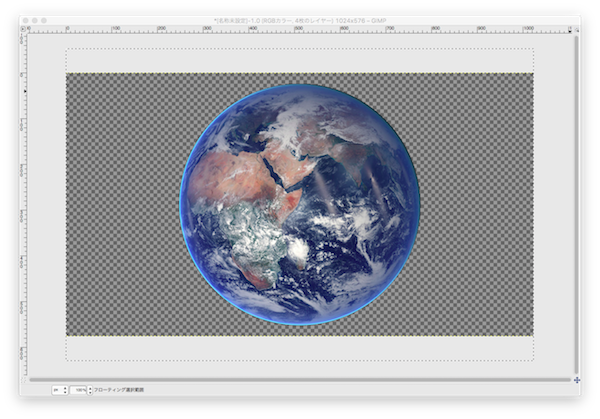Toggle the Quick Mask button at bottom left
600x419 pixels.
coord(23,380)
